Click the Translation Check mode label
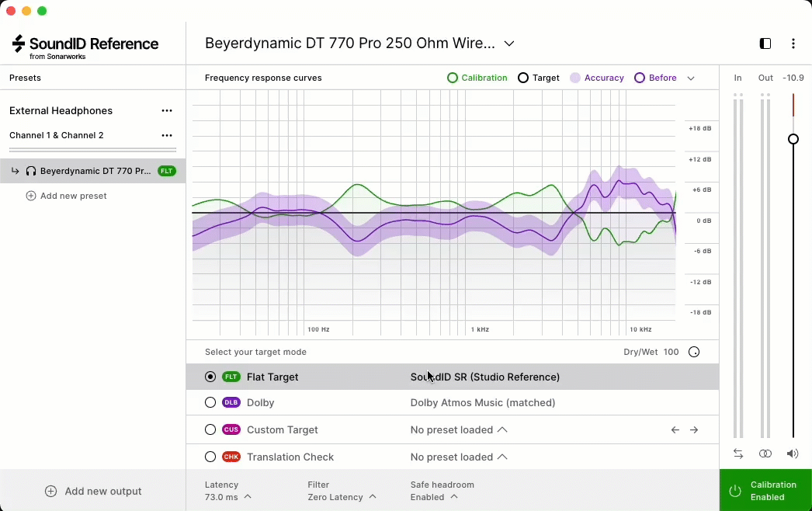The height and width of the screenshot is (511, 812). (x=290, y=457)
